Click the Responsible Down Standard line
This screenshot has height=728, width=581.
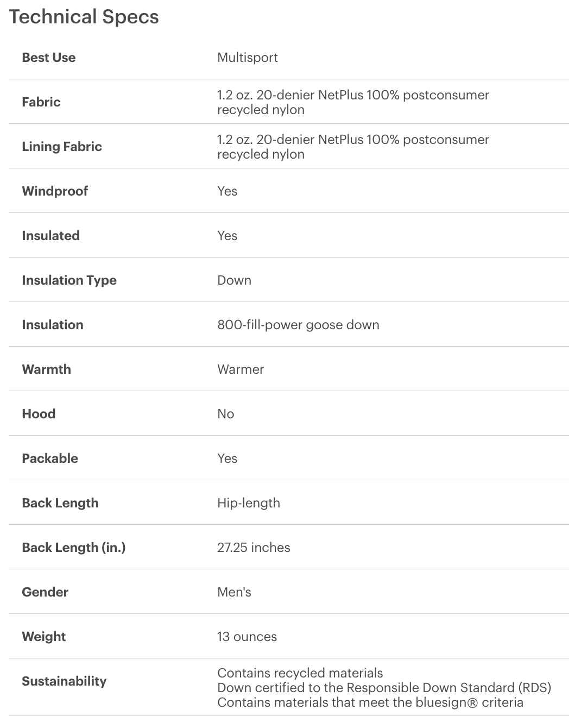[x=384, y=688]
